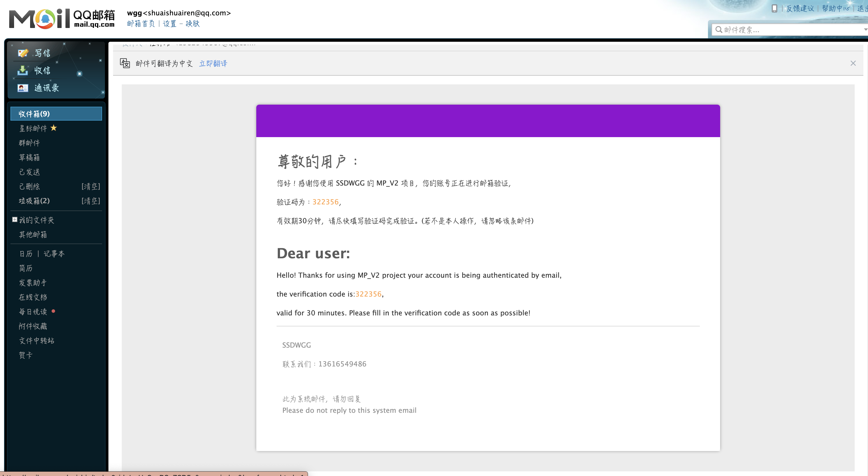The image size is (868, 476).
Task: Open the 日历 calendar link
Action: (26, 254)
